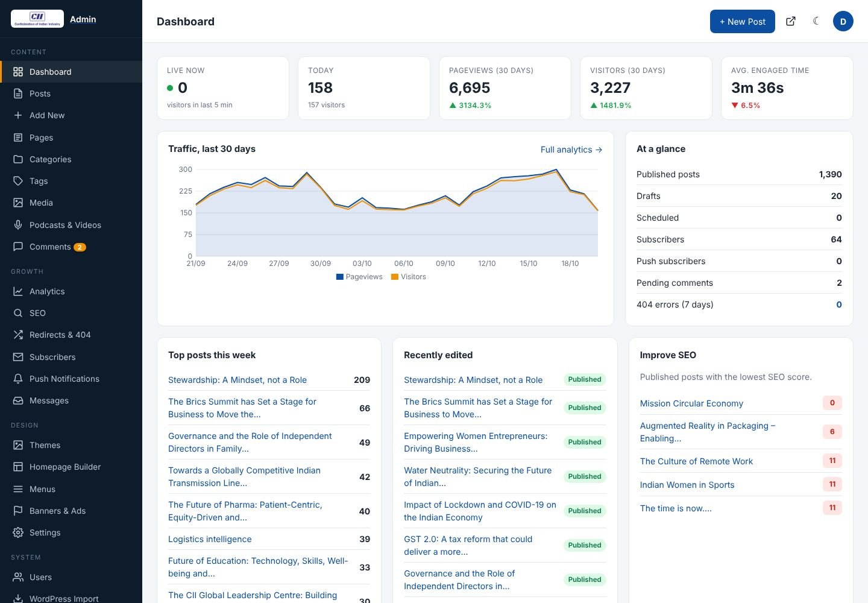
Task: Click the Add New plus icon
Action: pyautogui.click(x=18, y=115)
